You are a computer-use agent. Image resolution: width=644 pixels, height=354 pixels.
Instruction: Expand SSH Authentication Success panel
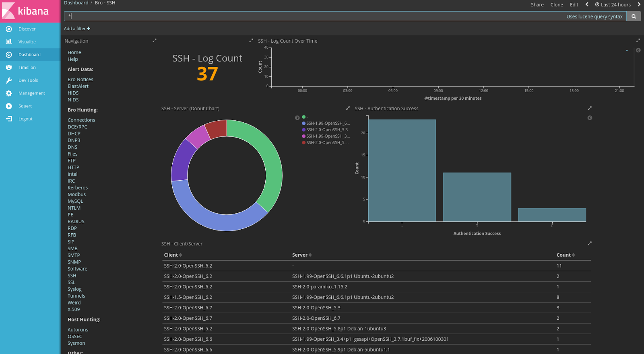click(590, 108)
